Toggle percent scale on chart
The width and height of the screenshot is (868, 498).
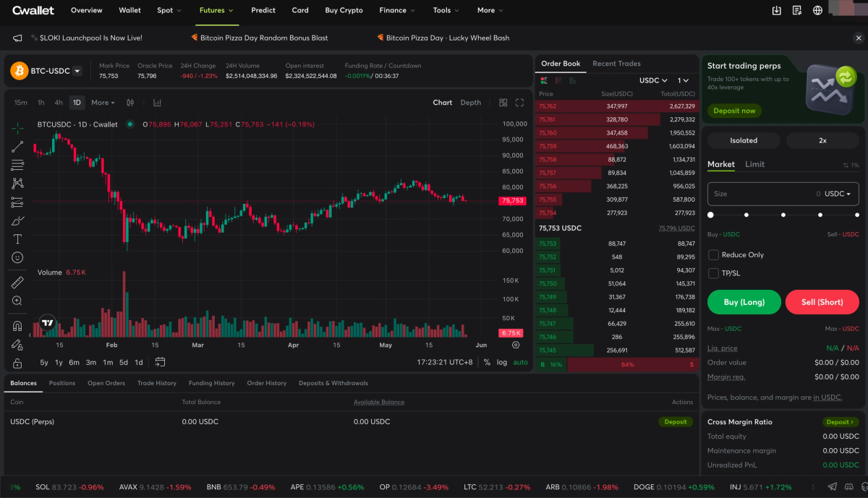487,362
